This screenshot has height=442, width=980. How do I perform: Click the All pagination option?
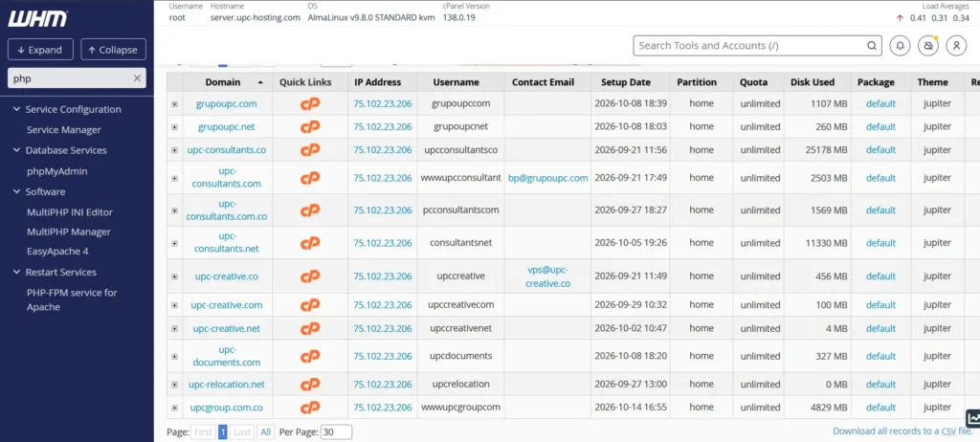coord(266,432)
